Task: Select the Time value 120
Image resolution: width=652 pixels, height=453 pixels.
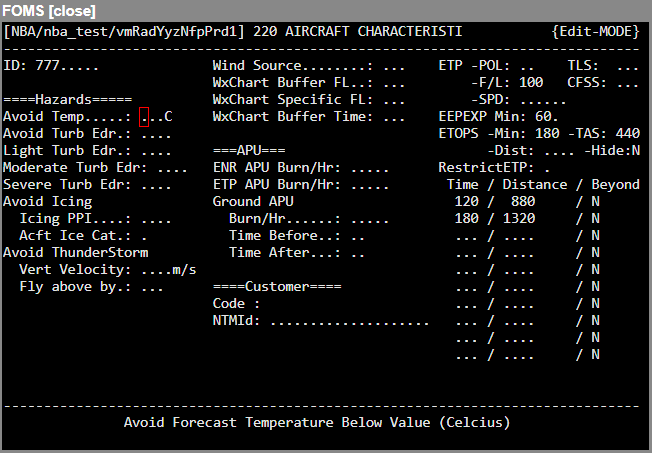Action: 467,202
